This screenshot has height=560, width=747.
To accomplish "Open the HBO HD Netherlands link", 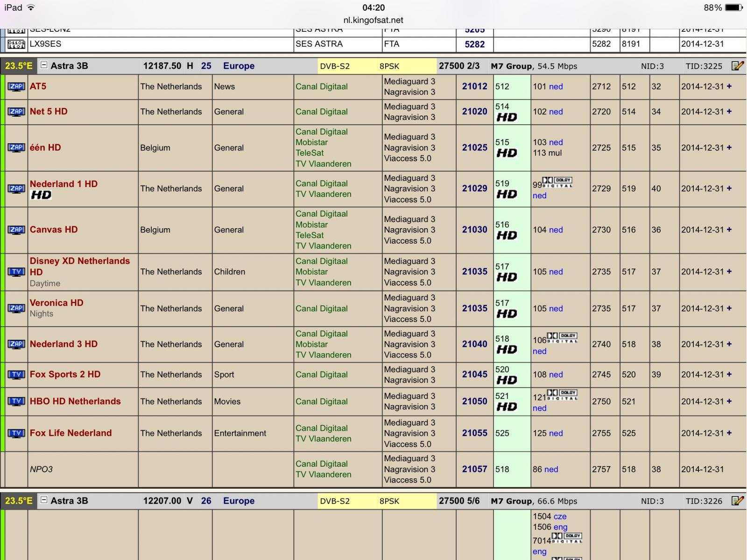I will tap(75, 401).
